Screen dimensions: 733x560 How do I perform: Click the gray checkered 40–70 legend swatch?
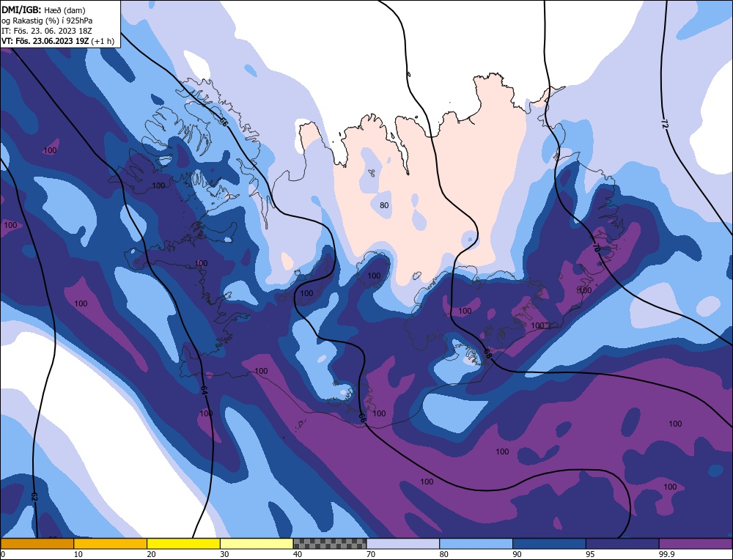[x=330, y=543]
